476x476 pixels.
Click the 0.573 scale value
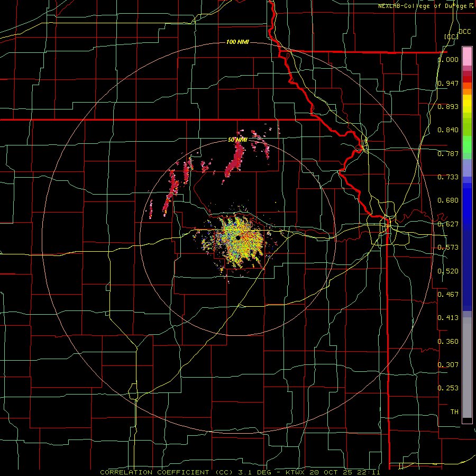(448, 248)
